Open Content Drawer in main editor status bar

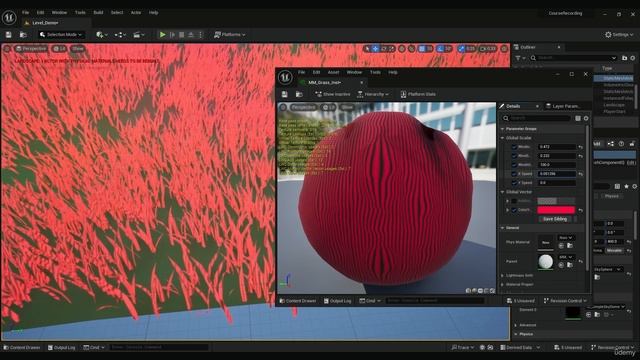22,348
